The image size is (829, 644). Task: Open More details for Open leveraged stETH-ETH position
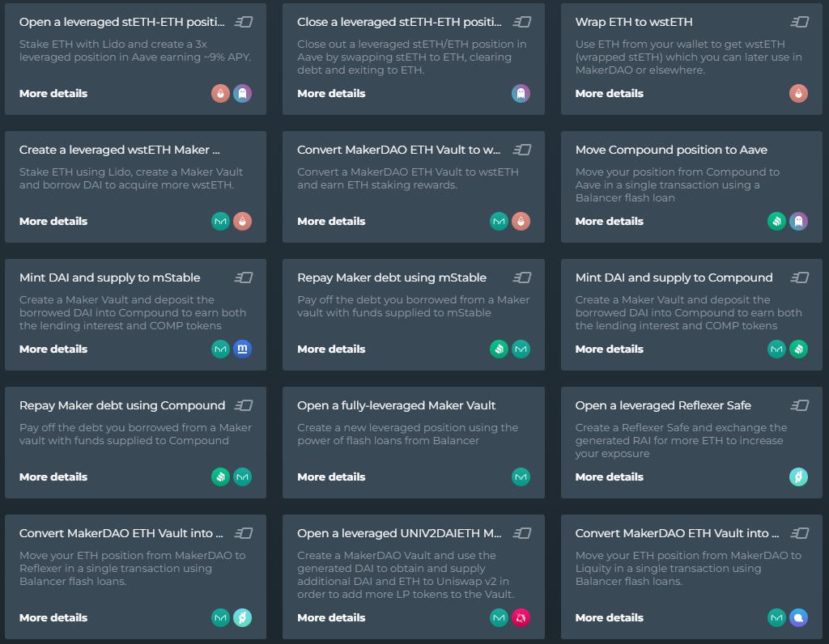point(53,94)
